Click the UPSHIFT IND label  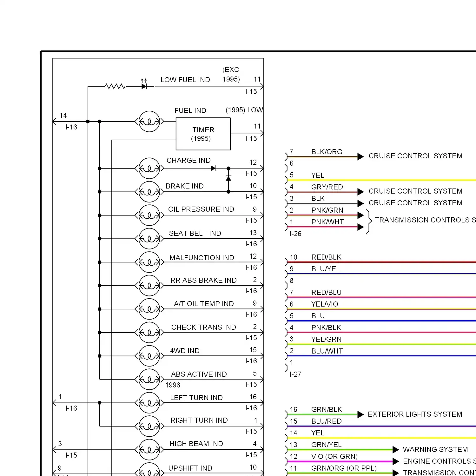[190, 468]
